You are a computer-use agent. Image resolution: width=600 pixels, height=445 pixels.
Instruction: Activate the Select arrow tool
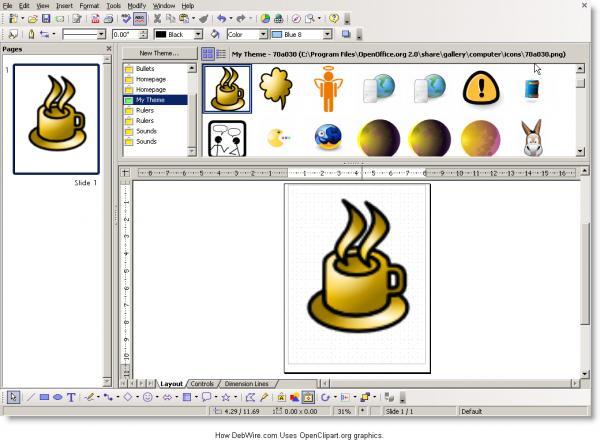tap(13, 397)
